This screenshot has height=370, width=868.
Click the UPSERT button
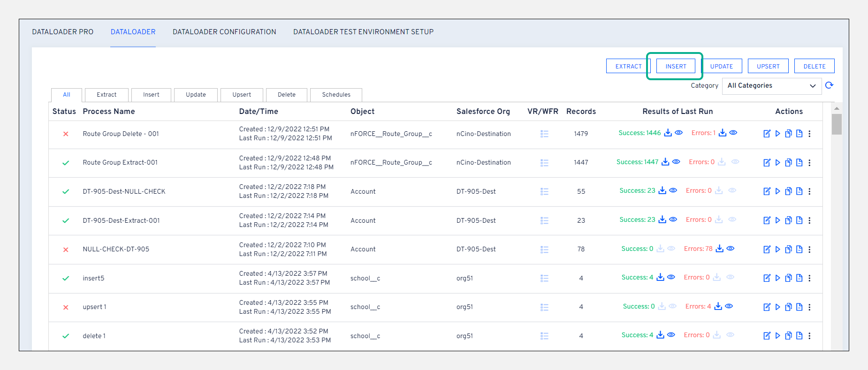coord(768,66)
